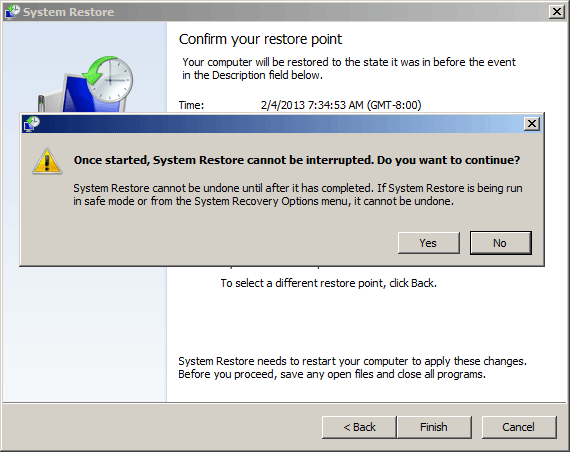
Task: Click the 'To select a different restore point' text
Action: [x=329, y=283]
